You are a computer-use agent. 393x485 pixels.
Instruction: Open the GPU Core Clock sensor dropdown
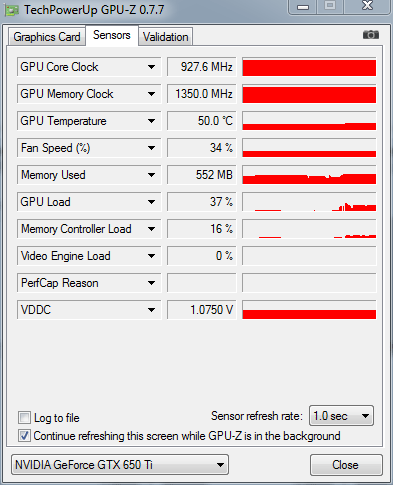pos(151,67)
